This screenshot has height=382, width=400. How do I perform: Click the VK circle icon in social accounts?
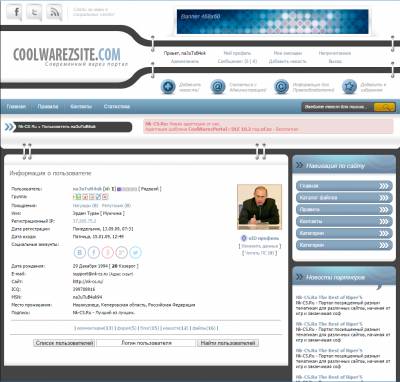[x=80, y=252]
